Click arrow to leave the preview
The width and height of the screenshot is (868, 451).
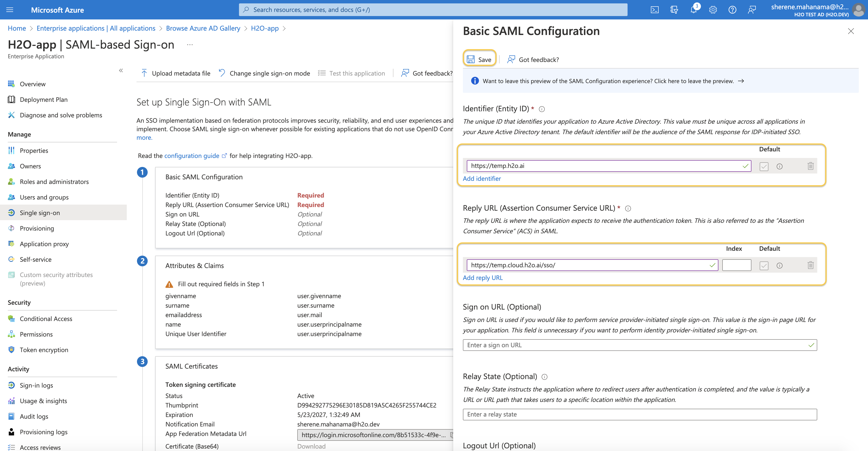tap(741, 81)
